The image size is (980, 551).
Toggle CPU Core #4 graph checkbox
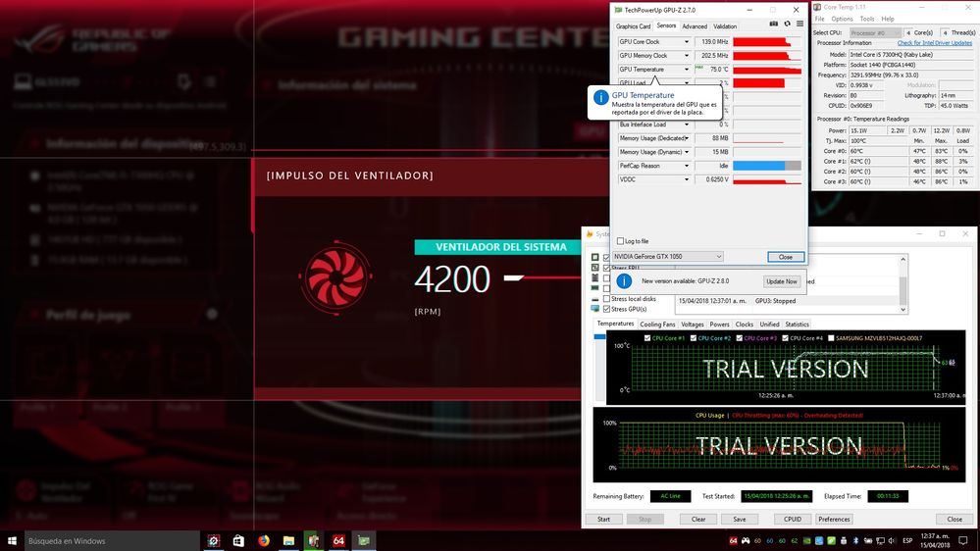(x=785, y=338)
